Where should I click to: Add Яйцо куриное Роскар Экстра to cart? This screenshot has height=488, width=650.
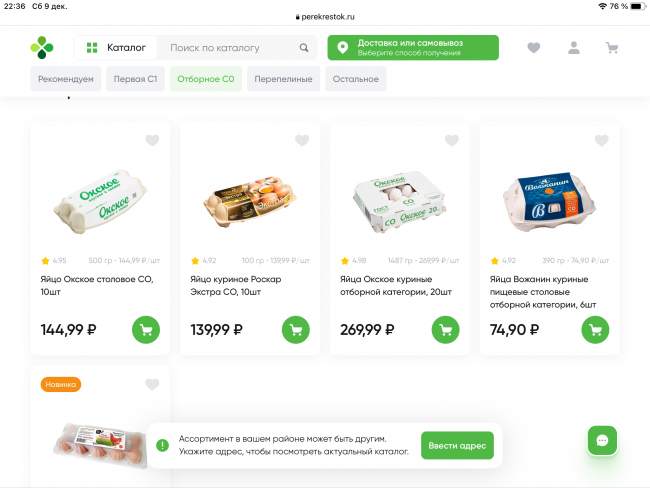click(296, 330)
